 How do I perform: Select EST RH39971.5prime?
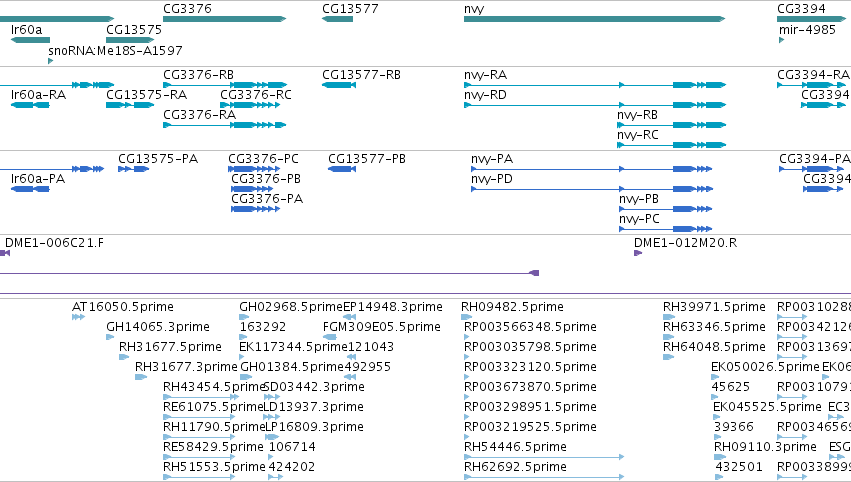(x=669, y=317)
